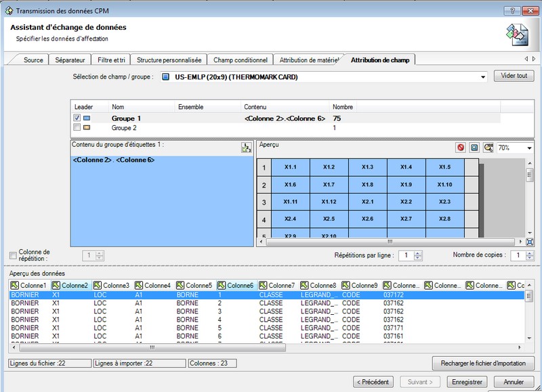Click the blue preview icon beside the zoom tool

pyautogui.click(x=474, y=147)
